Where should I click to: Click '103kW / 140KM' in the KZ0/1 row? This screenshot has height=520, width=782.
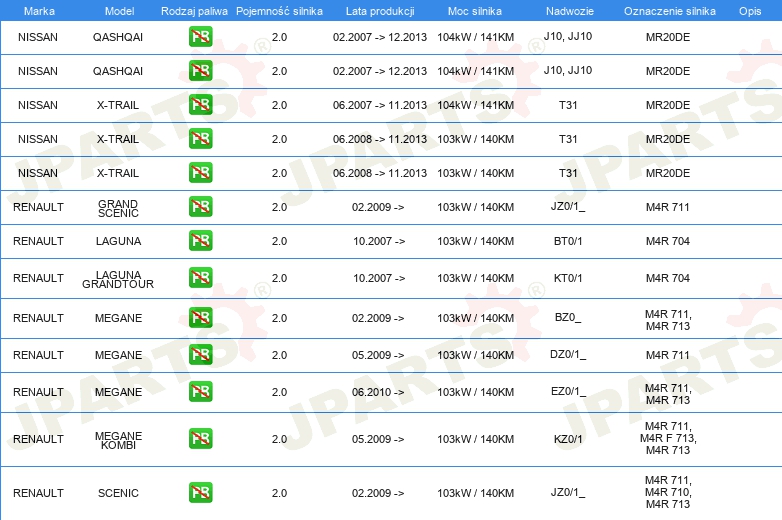(x=476, y=439)
